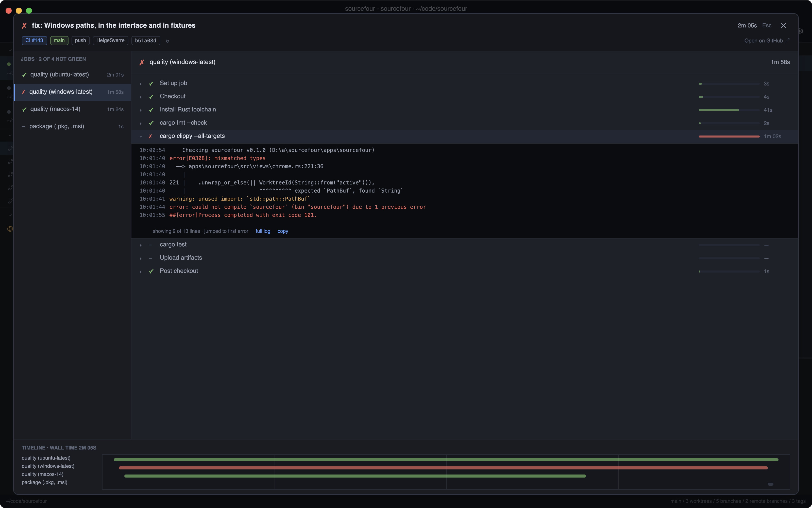Close the CI run dialog with X
Screen dimensions: 812x508
pyautogui.click(x=783, y=26)
